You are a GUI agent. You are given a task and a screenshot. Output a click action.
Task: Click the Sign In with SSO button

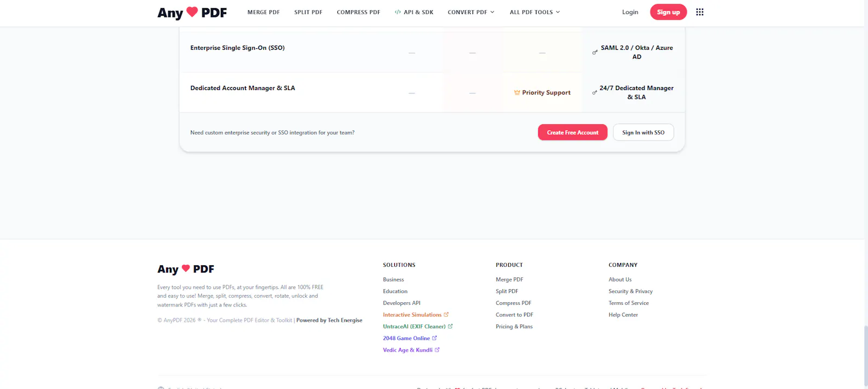pos(643,132)
